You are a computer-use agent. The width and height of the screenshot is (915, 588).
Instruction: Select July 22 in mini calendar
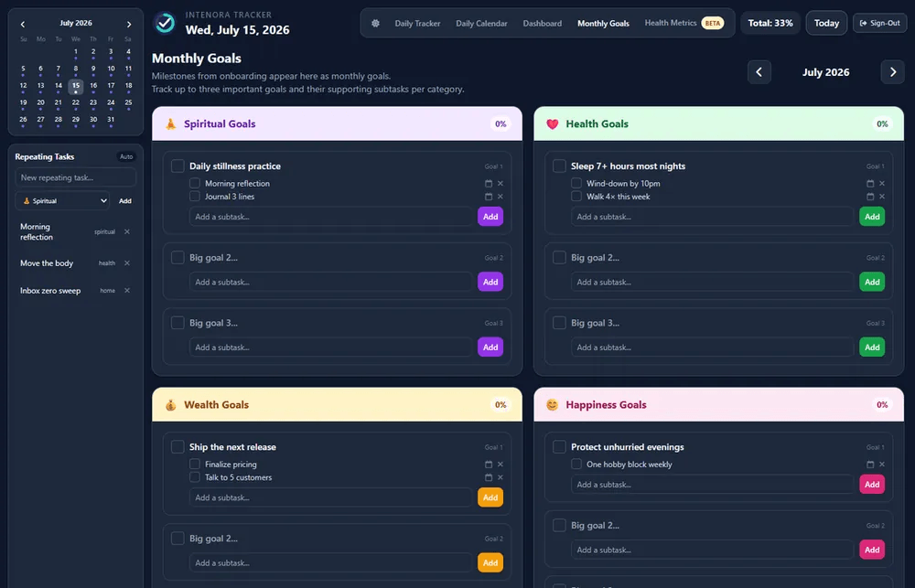point(76,103)
